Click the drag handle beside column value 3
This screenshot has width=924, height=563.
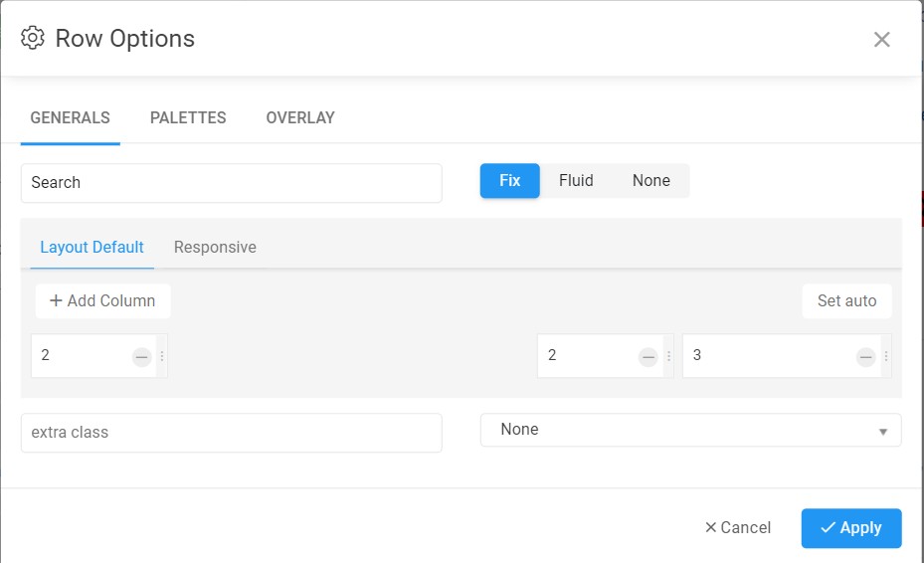886,356
